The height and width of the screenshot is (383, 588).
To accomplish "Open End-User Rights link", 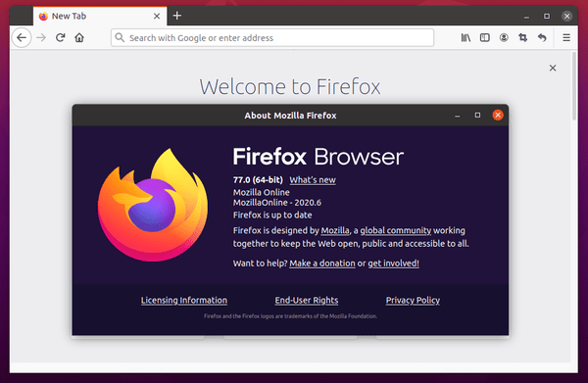I will click(x=307, y=300).
